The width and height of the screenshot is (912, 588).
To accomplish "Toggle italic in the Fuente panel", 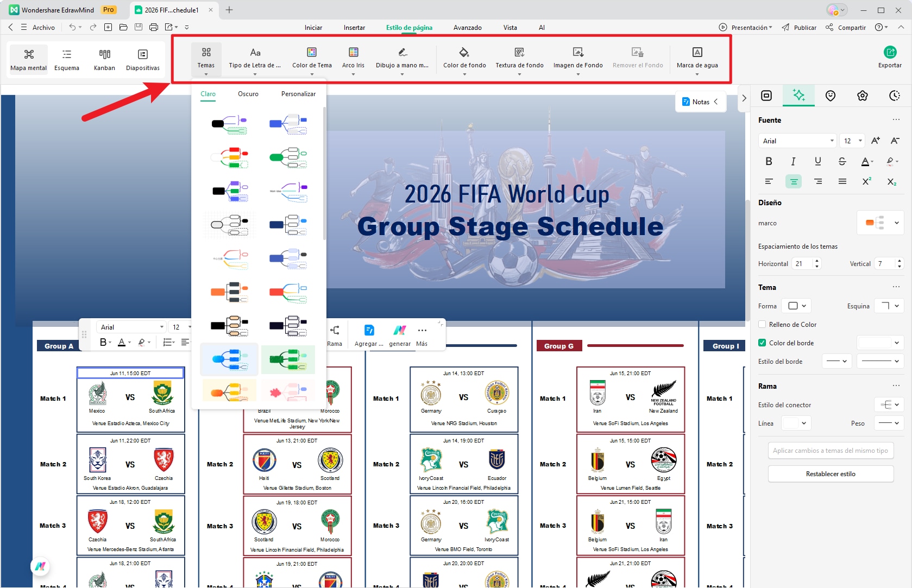I will pos(793,161).
